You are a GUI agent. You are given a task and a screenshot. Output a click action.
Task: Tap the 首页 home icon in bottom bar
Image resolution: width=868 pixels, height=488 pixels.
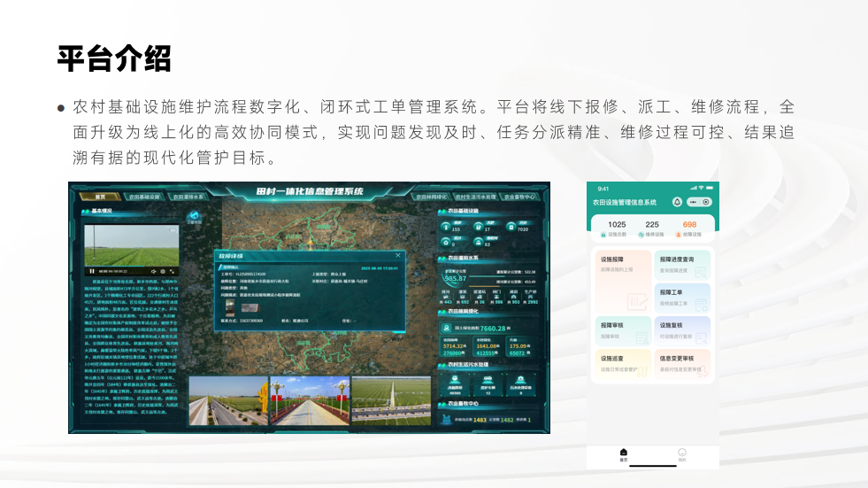[x=623, y=454]
